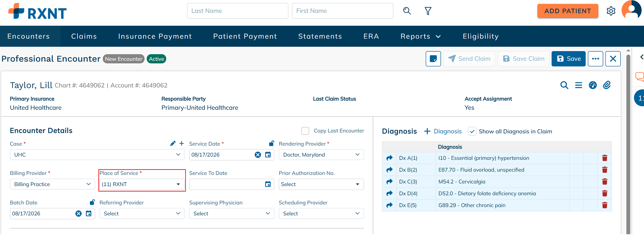Screen dimensions: 644x235
Task: Add a new Case with plus icon
Action: pyautogui.click(x=181, y=143)
